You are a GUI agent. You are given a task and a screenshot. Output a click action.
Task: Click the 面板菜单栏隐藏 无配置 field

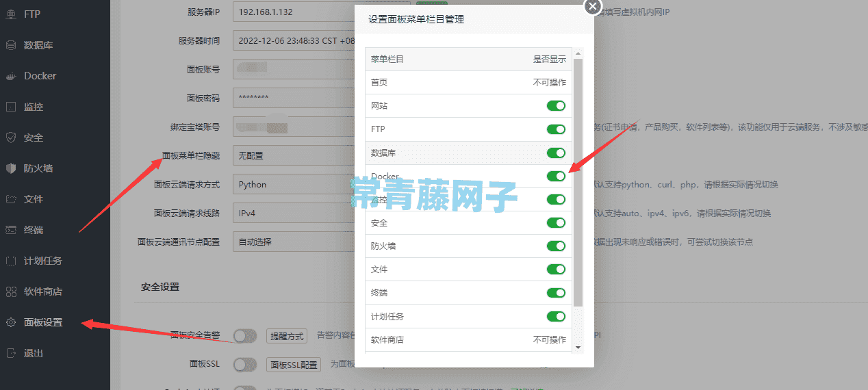click(293, 156)
